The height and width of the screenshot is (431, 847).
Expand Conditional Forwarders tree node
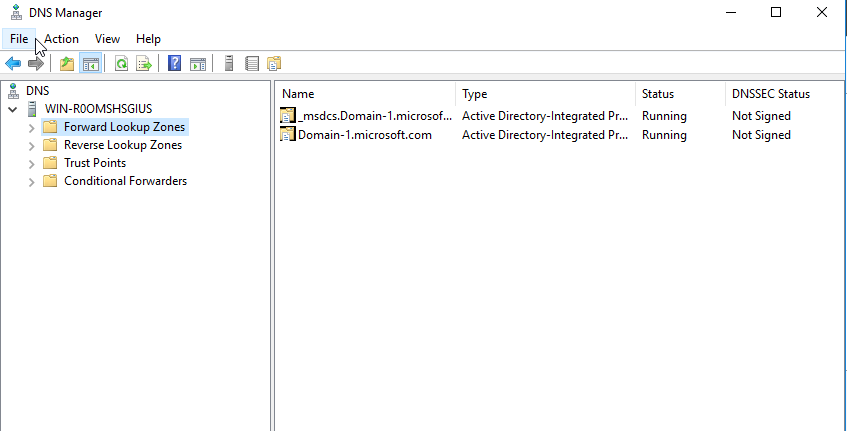point(31,182)
